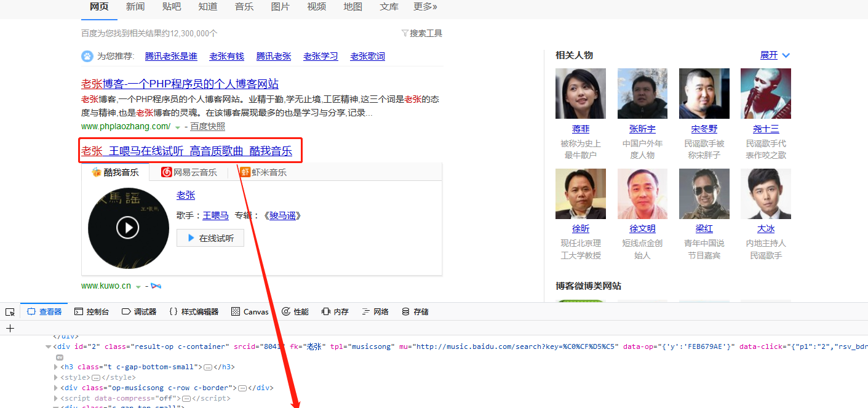Image resolution: width=868 pixels, height=408 pixels.
Task: Open the 调试器 debugger tab
Action: coord(139,312)
